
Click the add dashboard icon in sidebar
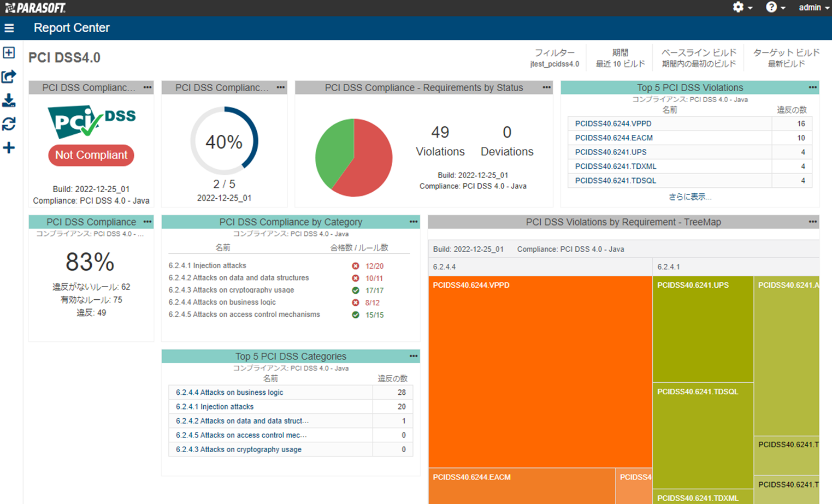pos(9,53)
